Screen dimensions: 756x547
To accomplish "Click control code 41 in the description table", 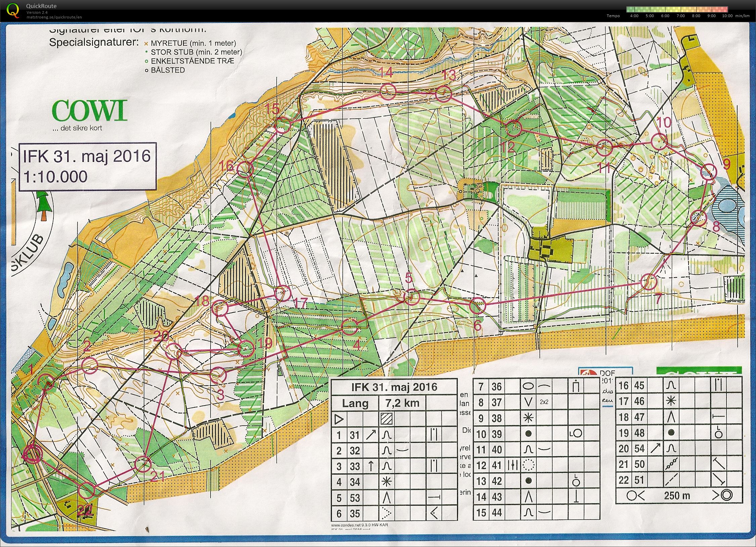I will (496, 465).
